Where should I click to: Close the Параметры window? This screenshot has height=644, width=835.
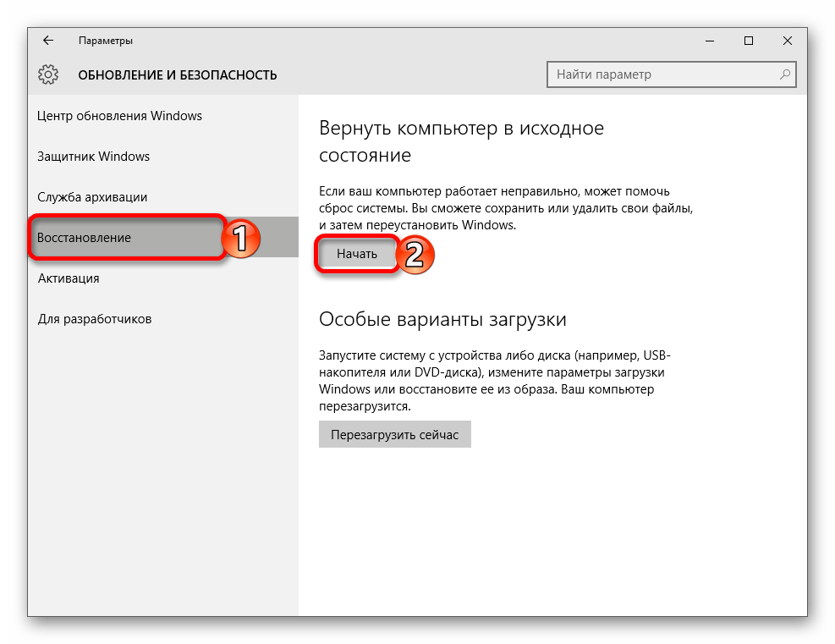(788, 41)
